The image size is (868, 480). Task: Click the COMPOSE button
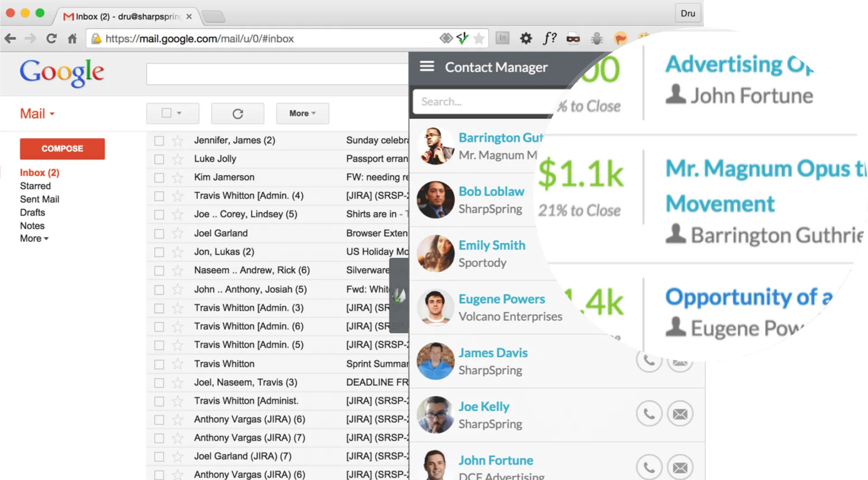pos(62,149)
